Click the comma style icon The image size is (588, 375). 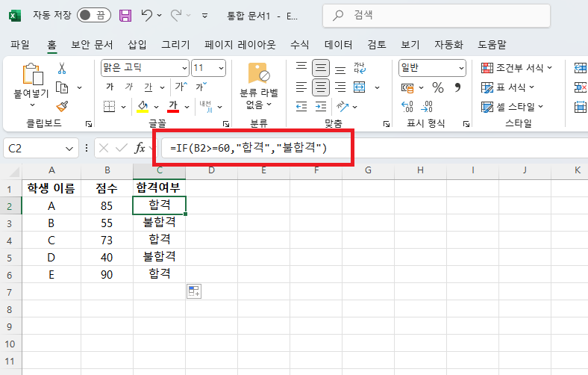click(x=457, y=87)
